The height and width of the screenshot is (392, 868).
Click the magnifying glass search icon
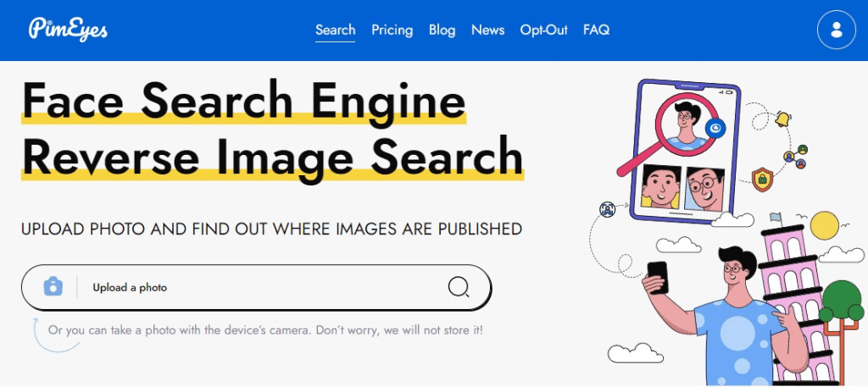click(459, 287)
